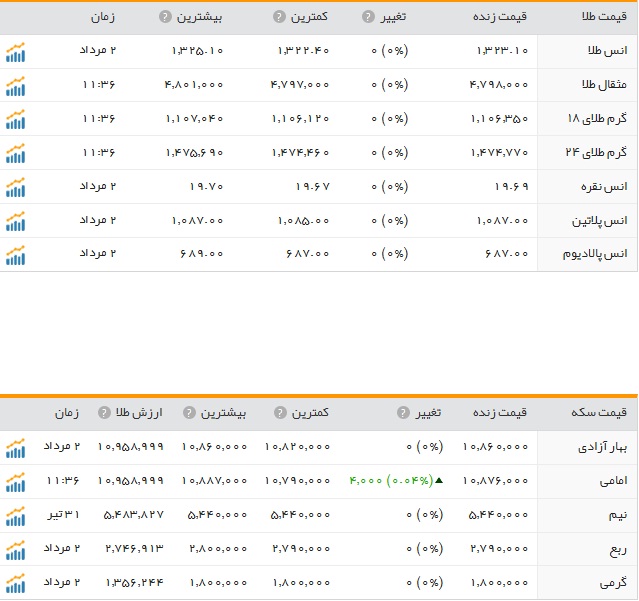639x601 pixels.
Task: Select the انس پلاتین row label
Action: pyautogui.click(x=599, y=221)
